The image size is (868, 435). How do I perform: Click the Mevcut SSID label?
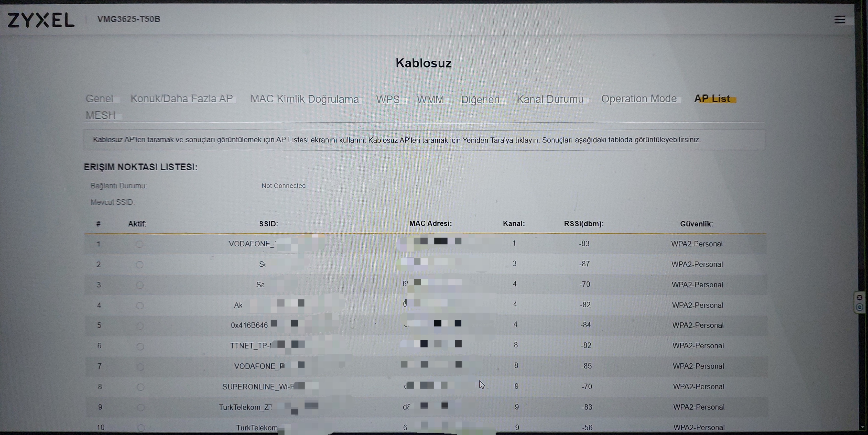click(x=112, y=202)
